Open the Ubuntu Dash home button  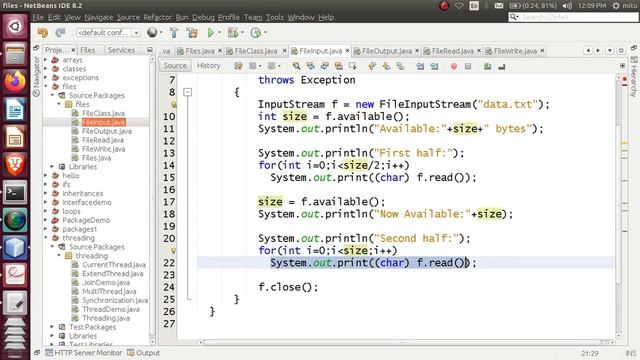[x=15, y=26]
